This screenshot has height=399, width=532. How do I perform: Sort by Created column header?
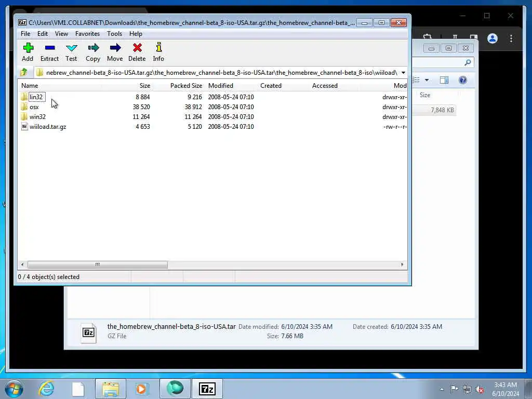[283, 86]
